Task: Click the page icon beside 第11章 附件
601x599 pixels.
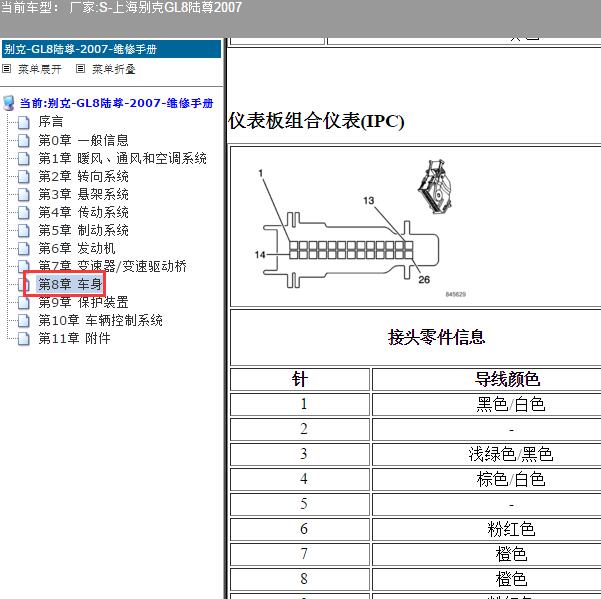Action: point(24,339)
